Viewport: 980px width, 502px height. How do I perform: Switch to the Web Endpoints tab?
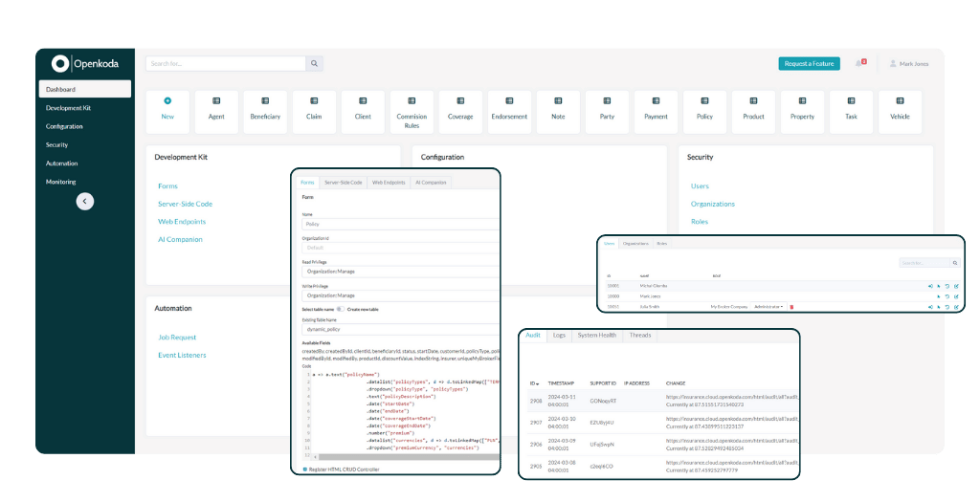tap(389, 183)
